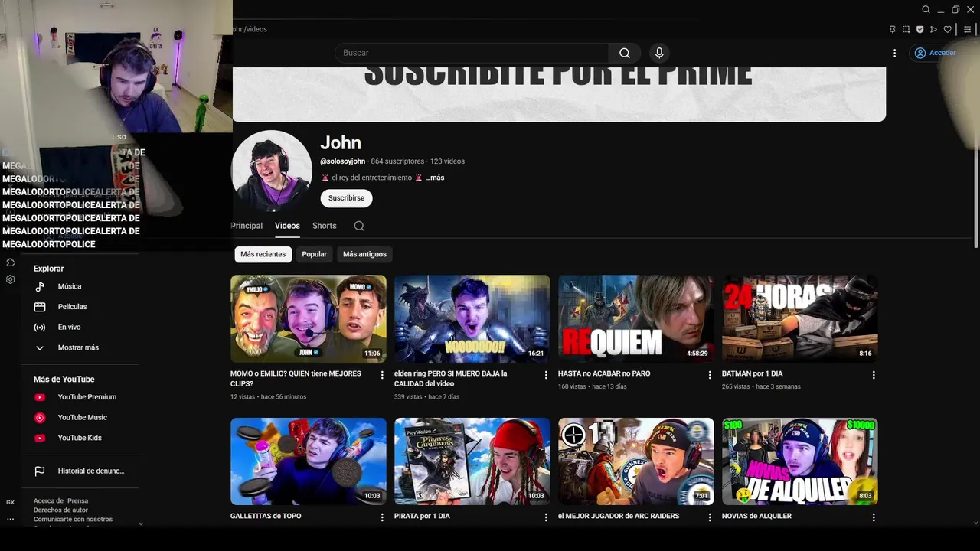Open Comunicarte con nosotros footer link
Screen dimensions: 980x551
click(x=73, y=520)
